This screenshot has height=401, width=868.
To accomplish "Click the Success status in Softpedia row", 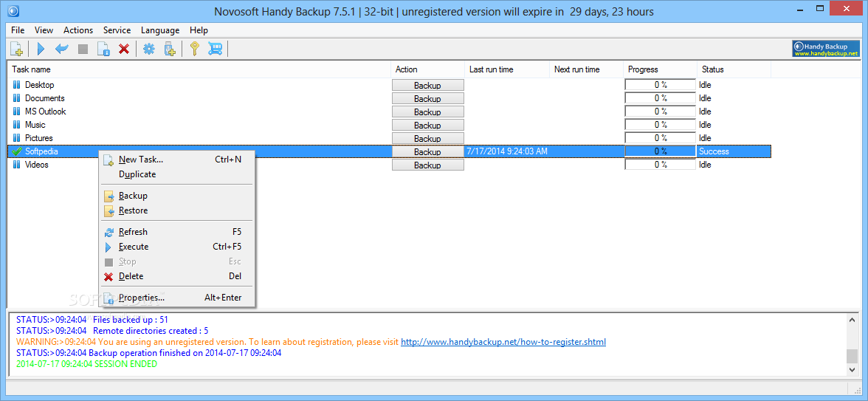I will pyautogui.click(x=714, y=151).
